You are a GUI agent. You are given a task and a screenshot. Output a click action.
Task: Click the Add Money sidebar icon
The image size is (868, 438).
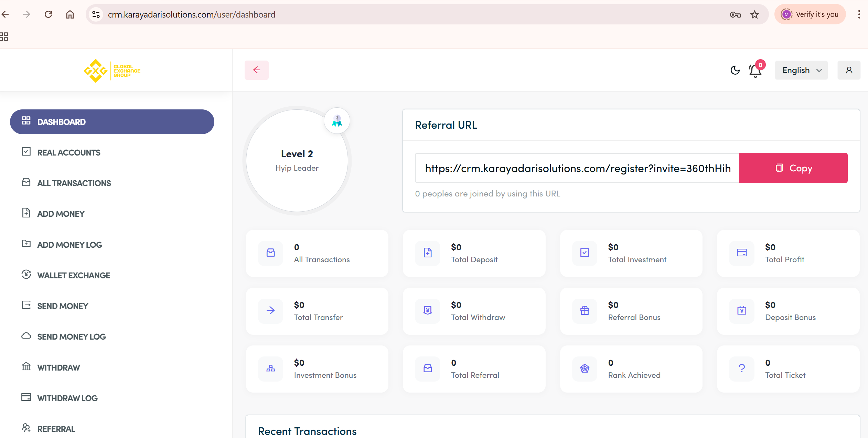(26, 213)
